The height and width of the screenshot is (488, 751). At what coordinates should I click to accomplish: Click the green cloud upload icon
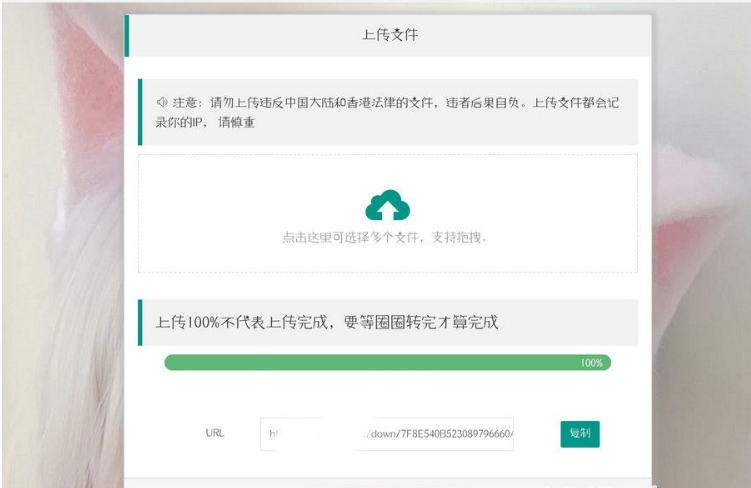tap(387, 205)
